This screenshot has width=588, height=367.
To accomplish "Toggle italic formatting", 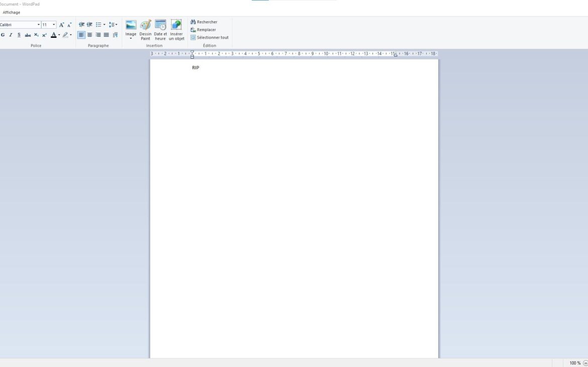I will point(11,35).
